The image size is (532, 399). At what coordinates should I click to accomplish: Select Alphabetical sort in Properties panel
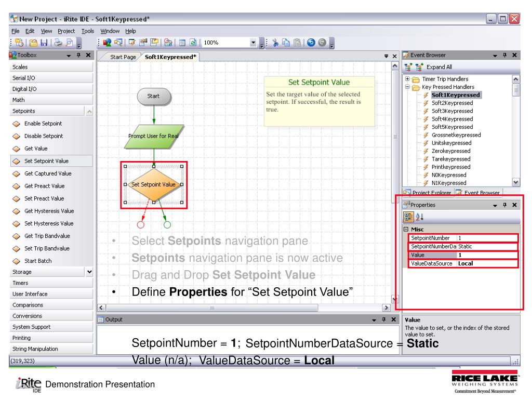pyautogui.click(x=420, y=217)
